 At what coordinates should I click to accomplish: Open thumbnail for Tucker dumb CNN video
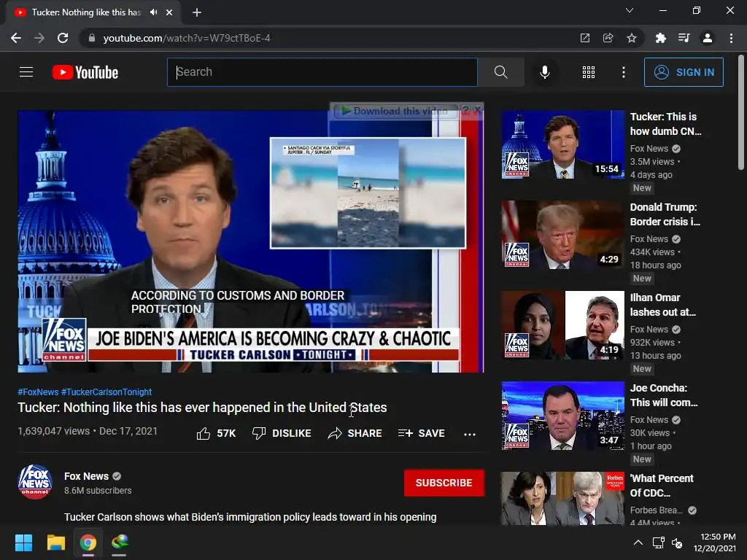click(x=562, y=145)
